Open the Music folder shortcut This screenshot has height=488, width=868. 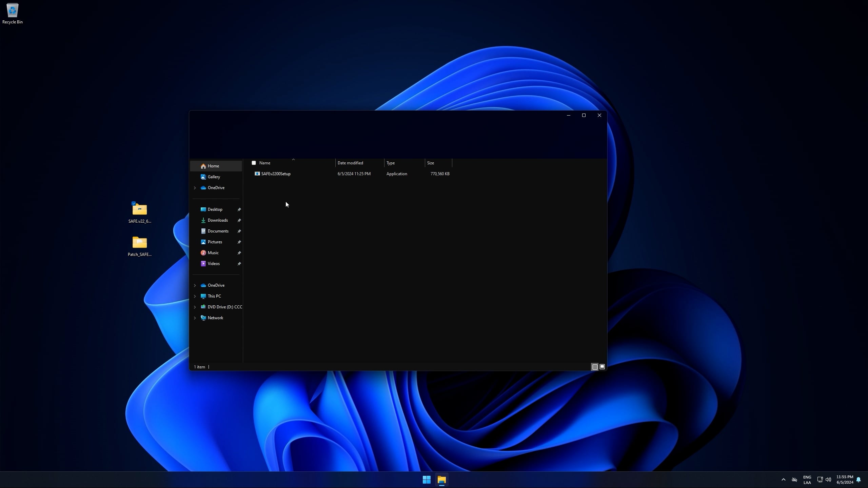(x=213, y=253)
